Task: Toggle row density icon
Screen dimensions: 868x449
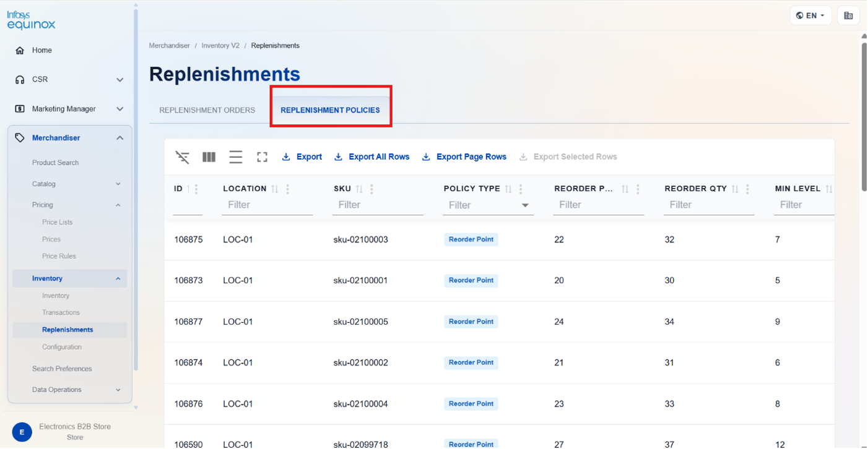Action: point(236,157)
